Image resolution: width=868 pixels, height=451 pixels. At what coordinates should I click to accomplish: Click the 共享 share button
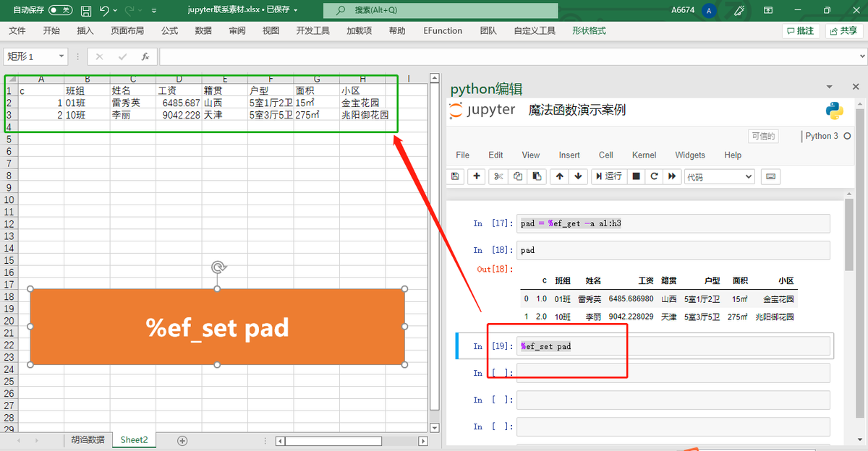pyautogui.click(x=843, y=31)
